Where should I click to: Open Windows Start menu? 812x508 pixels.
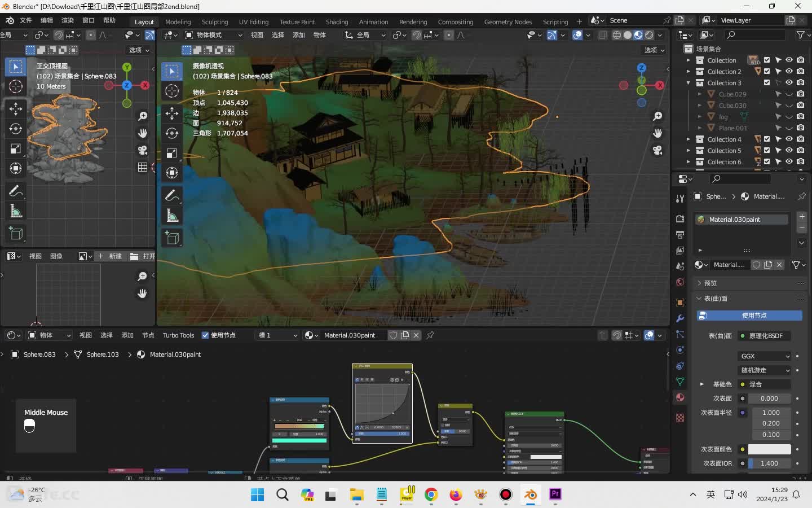pyautogui.click(x=257, y=494)
